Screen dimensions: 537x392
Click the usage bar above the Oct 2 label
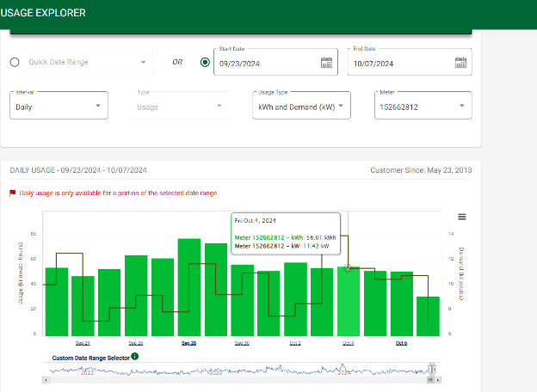[295, 299]
